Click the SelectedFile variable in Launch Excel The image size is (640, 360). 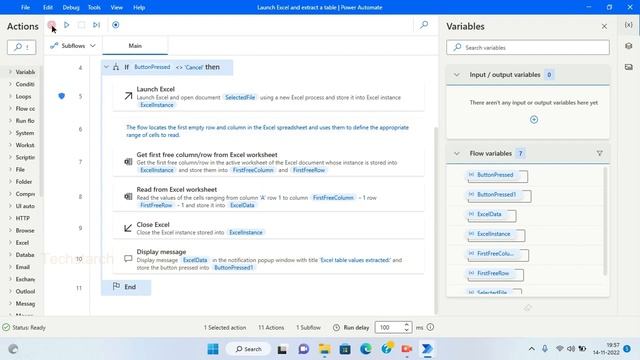(x=240, y=97)
